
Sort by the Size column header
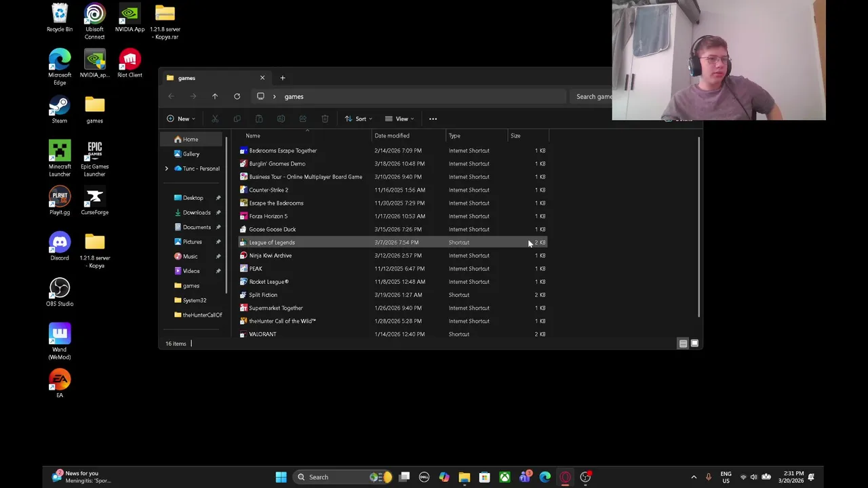click(x=528, y=136)
